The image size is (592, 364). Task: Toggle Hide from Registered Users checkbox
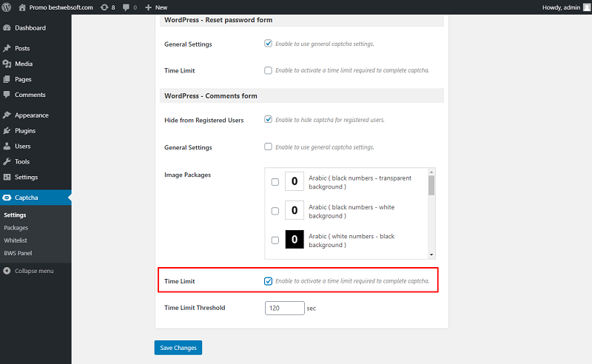[x=268, y=119]
